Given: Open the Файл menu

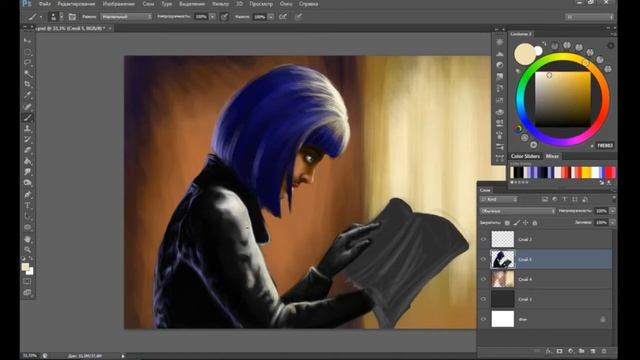Looking at the screenshot, I should (45, 4).
